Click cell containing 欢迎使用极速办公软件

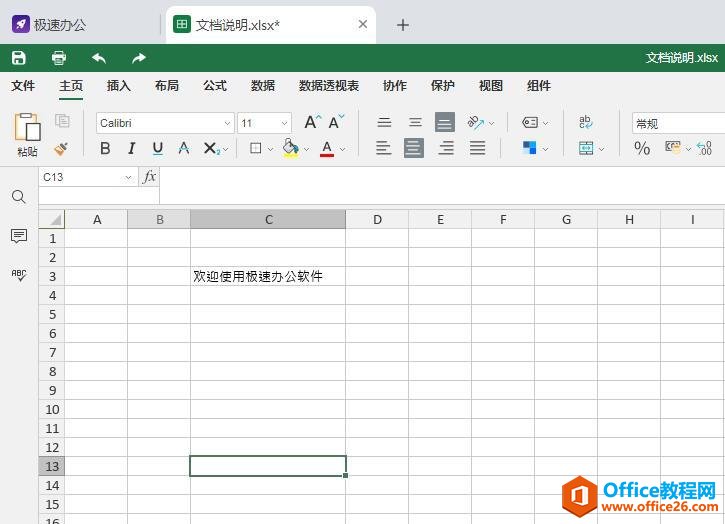(268, 276)
